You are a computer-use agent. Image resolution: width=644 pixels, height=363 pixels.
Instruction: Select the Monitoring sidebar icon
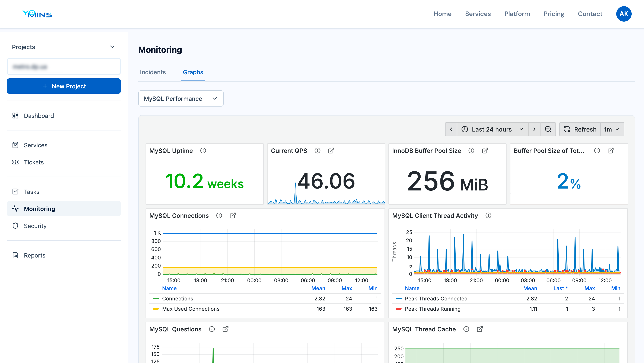[15, 209]
